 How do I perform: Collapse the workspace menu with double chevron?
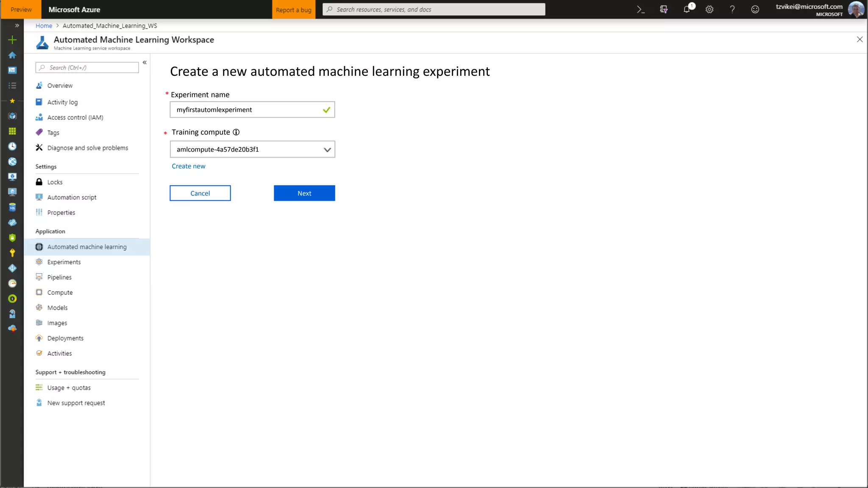145,62
